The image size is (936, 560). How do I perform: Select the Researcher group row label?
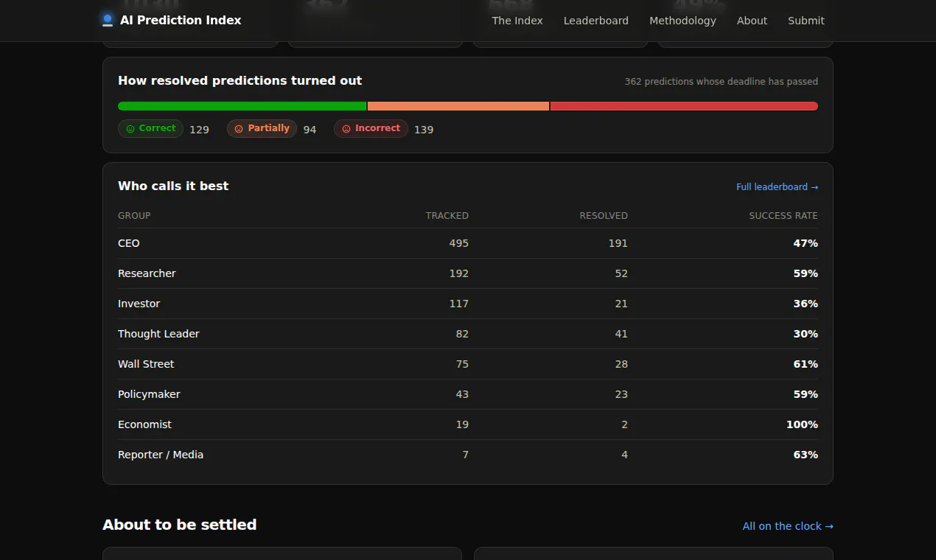point(147,273)
